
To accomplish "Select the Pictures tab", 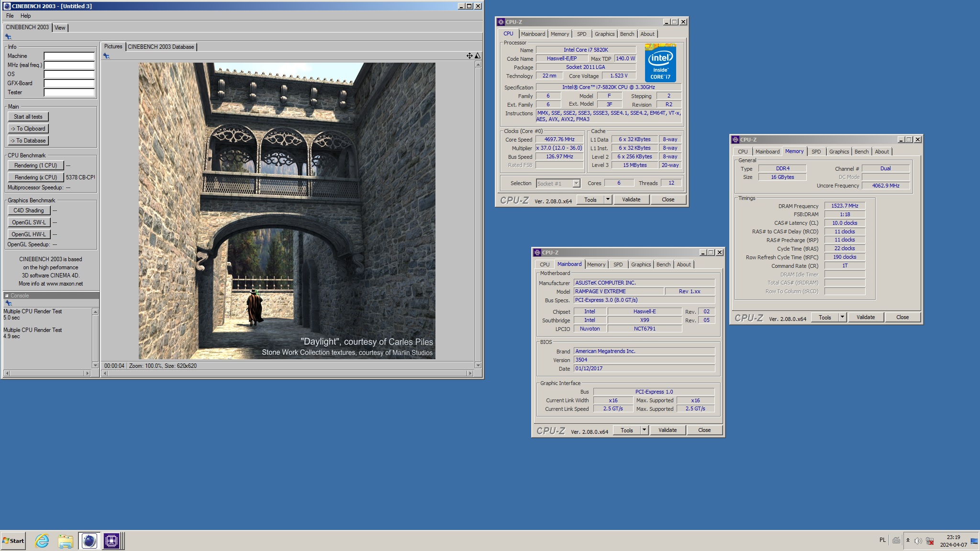I will coord(113,46).
